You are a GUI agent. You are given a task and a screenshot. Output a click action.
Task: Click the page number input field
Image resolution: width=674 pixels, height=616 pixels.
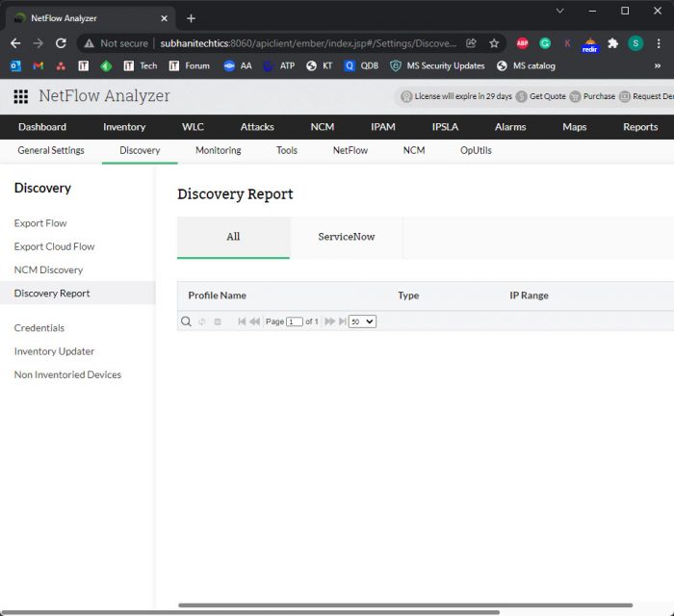pos(295,321)
